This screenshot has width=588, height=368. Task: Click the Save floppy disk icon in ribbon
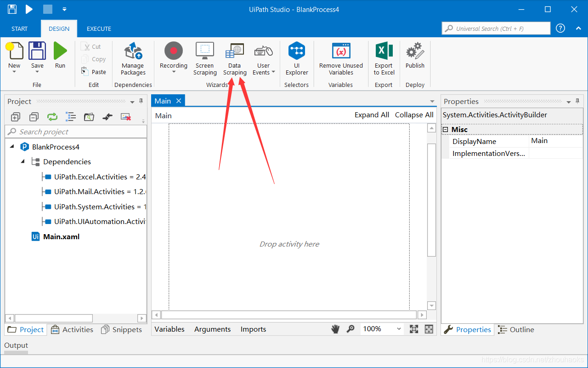[x=37, y=51]
